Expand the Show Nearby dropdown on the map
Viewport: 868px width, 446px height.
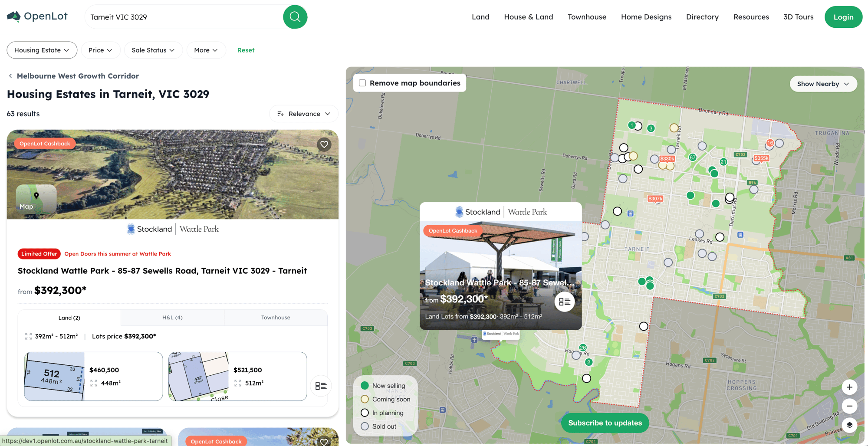click(823, 84)
